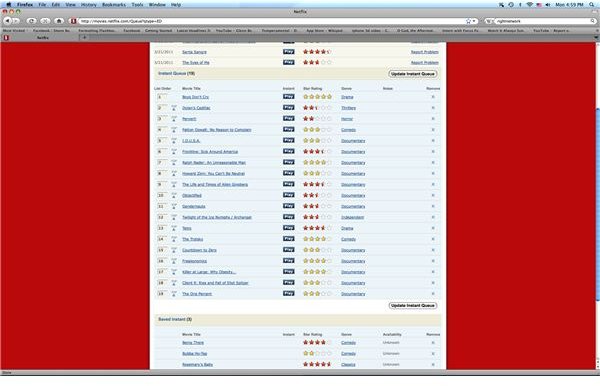Open search engine dropdown in search box
Screen dimensions: 600x386
(490, 21)
